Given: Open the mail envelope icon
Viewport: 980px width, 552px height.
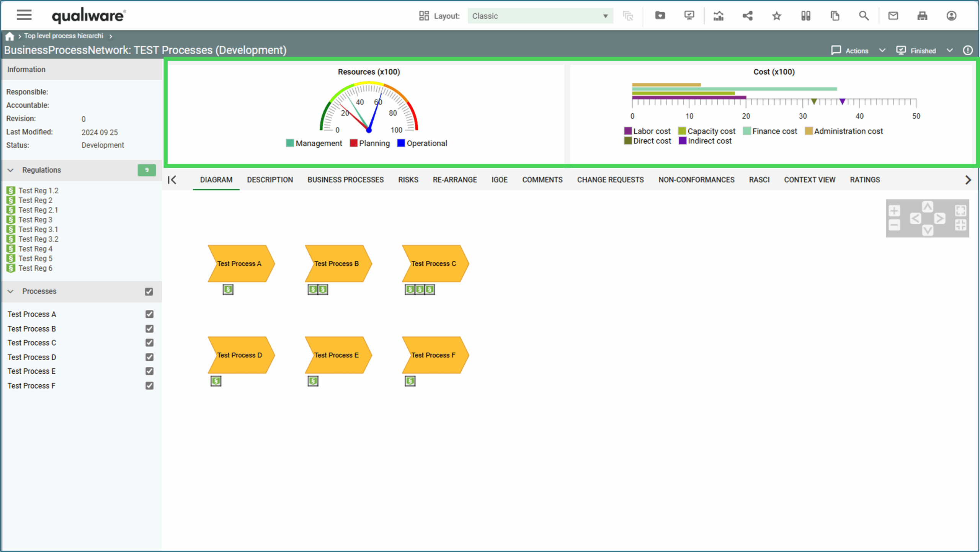Looking at the screenshot, I should 893,16.
